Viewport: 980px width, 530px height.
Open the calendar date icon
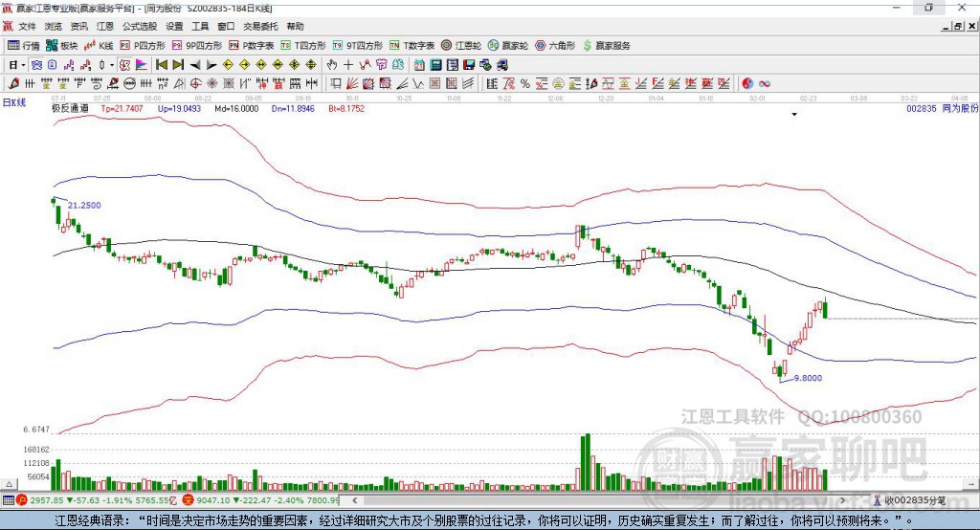pyautogui.click(x=419, y=65)
